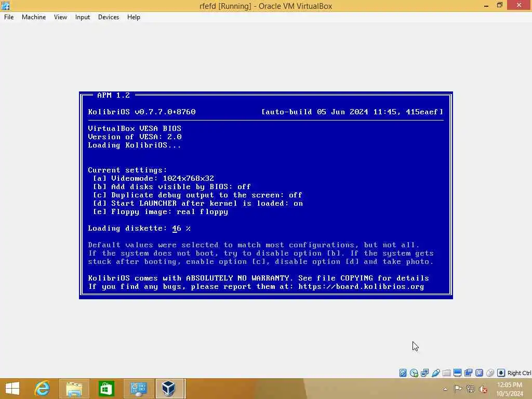This screenshot has width=532, height=399.
Task: Click the optical disk status icon
Action: pyautogui.click(x=414, y=373)
